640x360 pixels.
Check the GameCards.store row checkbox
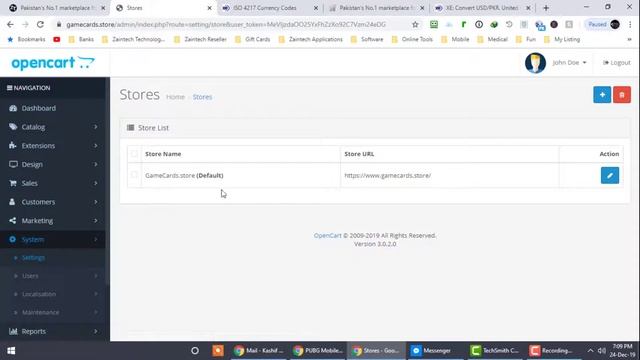pos(134,175)
